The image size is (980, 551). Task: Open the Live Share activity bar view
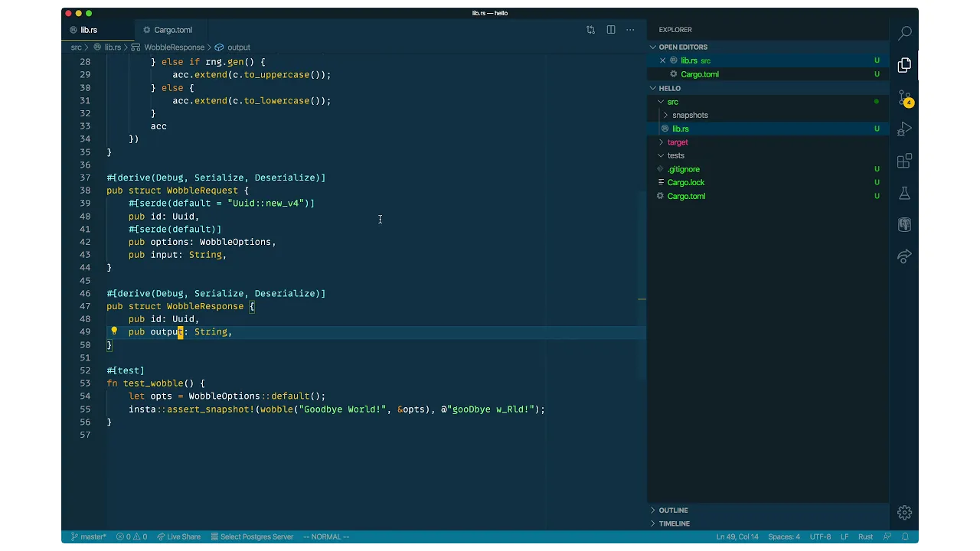coord(904,257)
